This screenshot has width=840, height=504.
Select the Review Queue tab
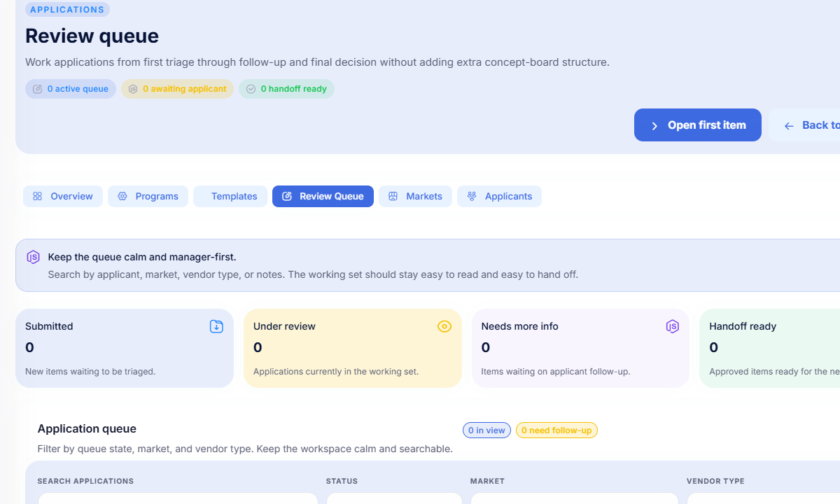pyautogui.click(x=323, y=197)
